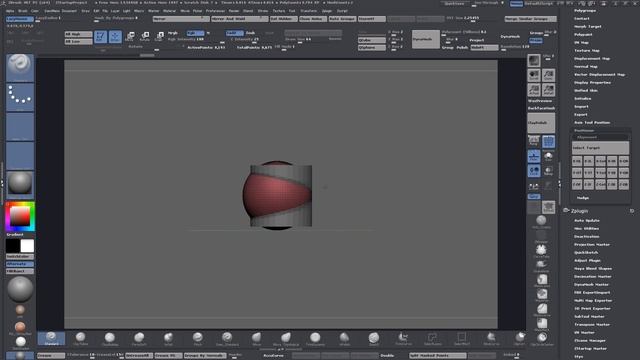Open the current brush thumbnail picker
640x360 pixels.
point(20,67)
